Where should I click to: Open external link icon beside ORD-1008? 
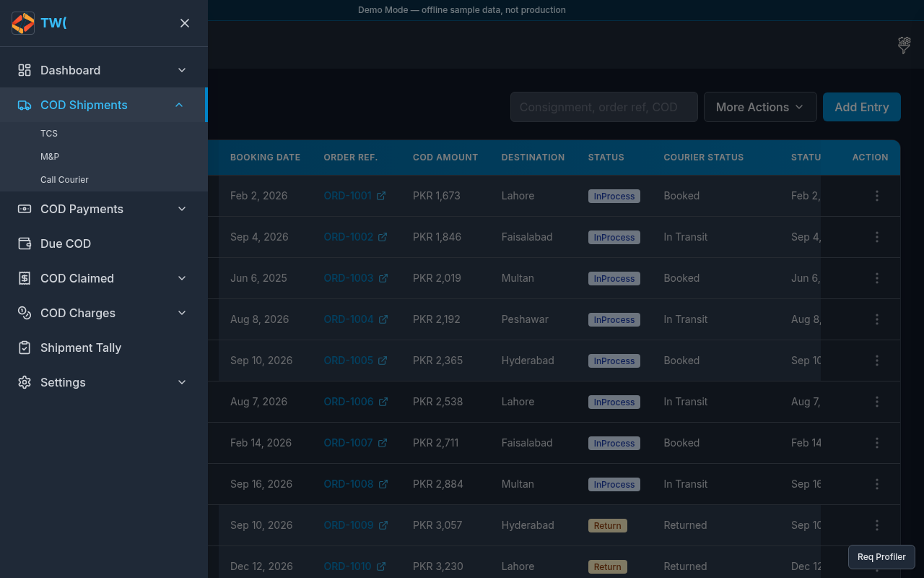click(x=383, y=484)
